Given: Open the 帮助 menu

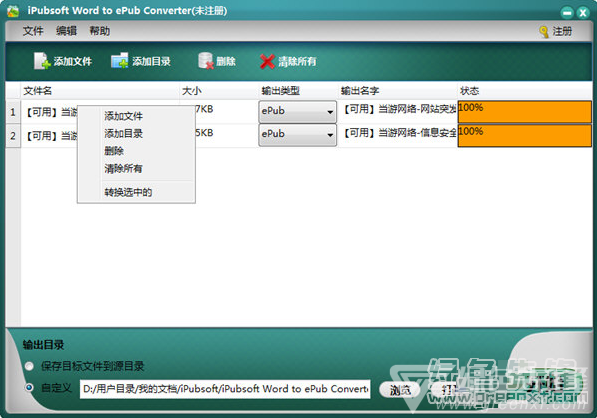Looking at the screenshot, I should click(x=100, y=31).
